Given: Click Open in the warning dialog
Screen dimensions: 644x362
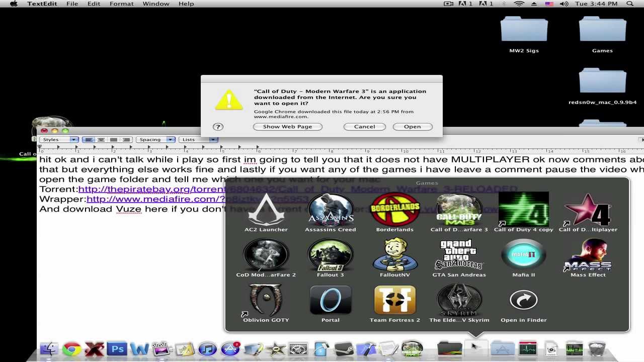Looking at the screenshot, I should click(413, 127).
